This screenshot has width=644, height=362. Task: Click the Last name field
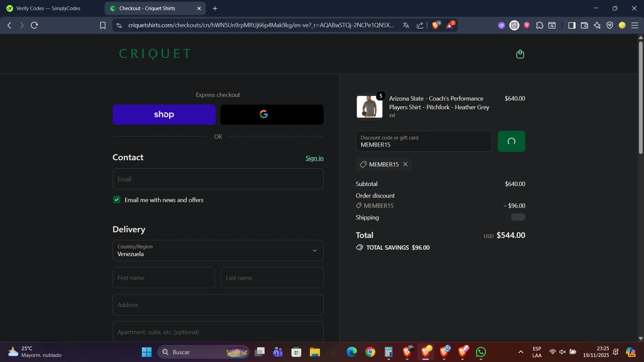(272, 278)
